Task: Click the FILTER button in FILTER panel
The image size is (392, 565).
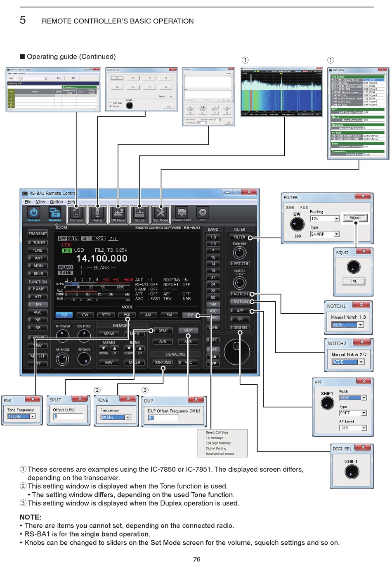Action: click(239, 237)
